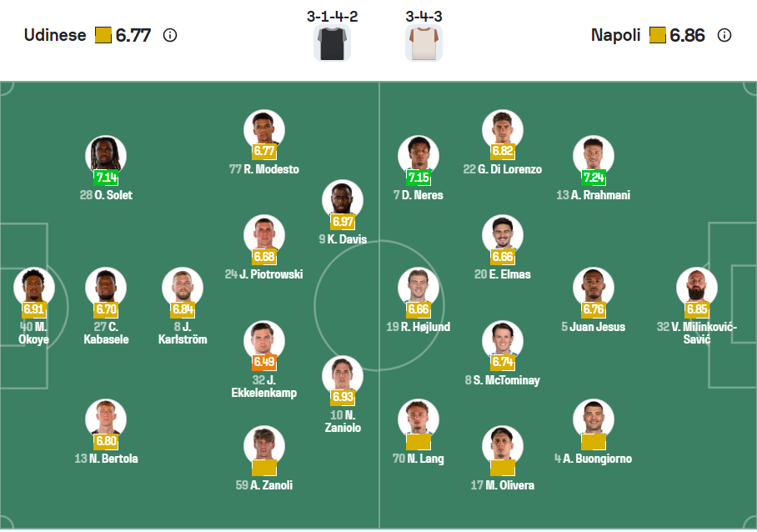The height and width of the screenshot is (532, 757).
Task: Click the Udinese team name
Action: point(55,35)
